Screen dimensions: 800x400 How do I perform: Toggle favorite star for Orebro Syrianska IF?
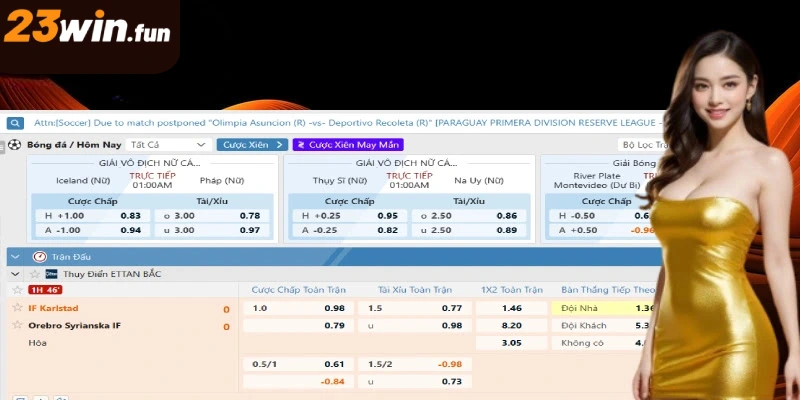[x=17, y=325]
